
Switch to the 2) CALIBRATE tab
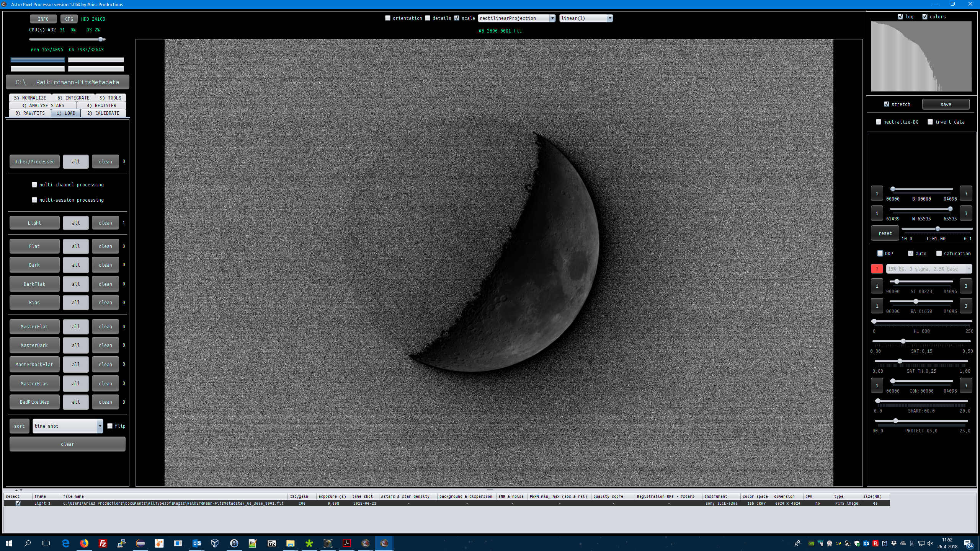click(103, 113)
